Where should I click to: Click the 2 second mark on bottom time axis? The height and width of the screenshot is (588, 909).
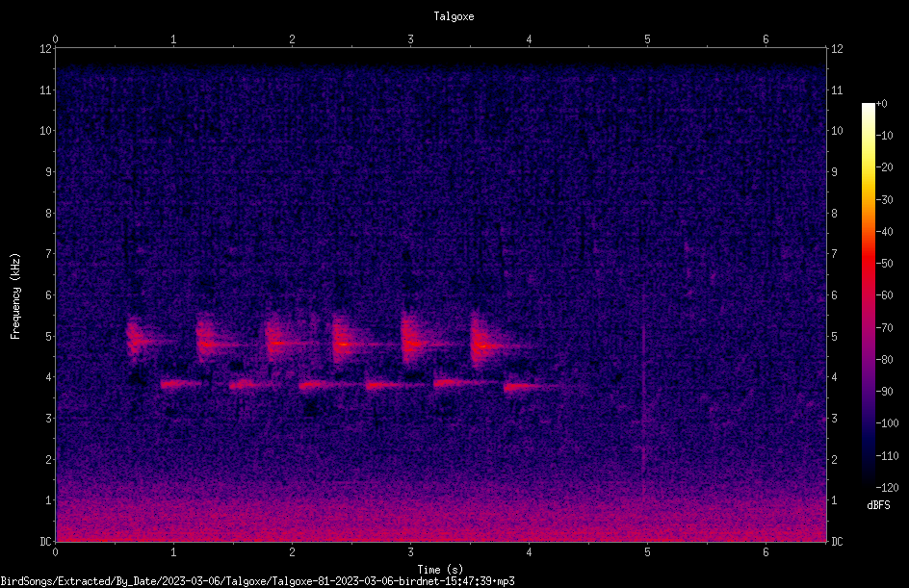(292, 552)
